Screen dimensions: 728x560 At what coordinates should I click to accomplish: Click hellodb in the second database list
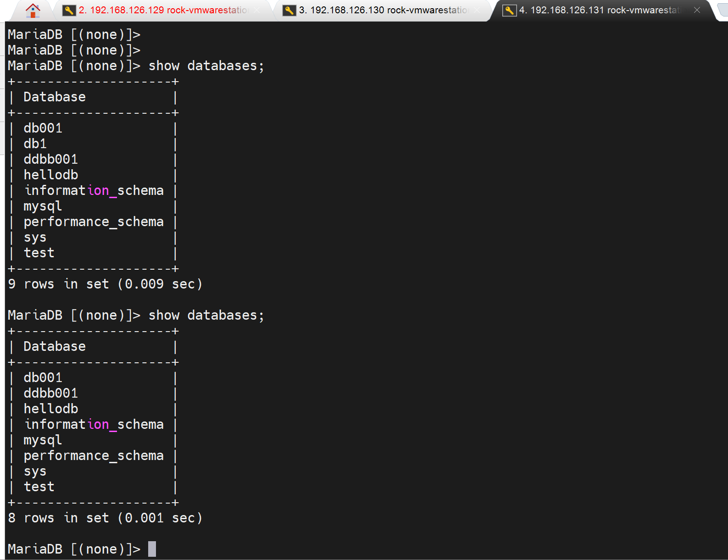point(51,409)
